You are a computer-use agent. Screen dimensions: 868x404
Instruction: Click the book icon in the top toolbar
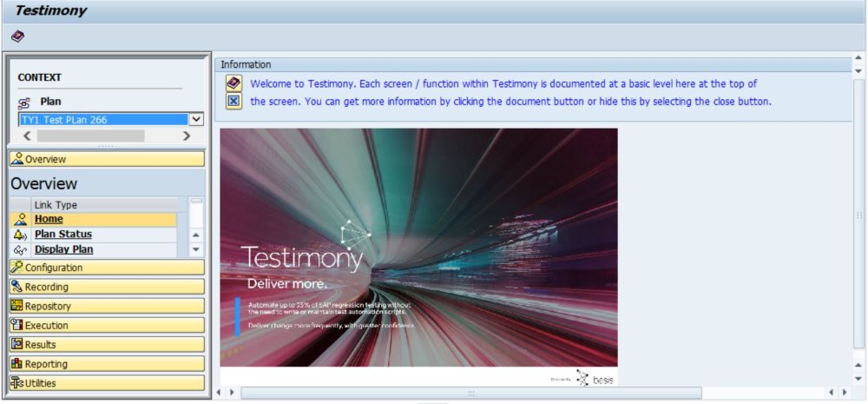pos(17,36)
